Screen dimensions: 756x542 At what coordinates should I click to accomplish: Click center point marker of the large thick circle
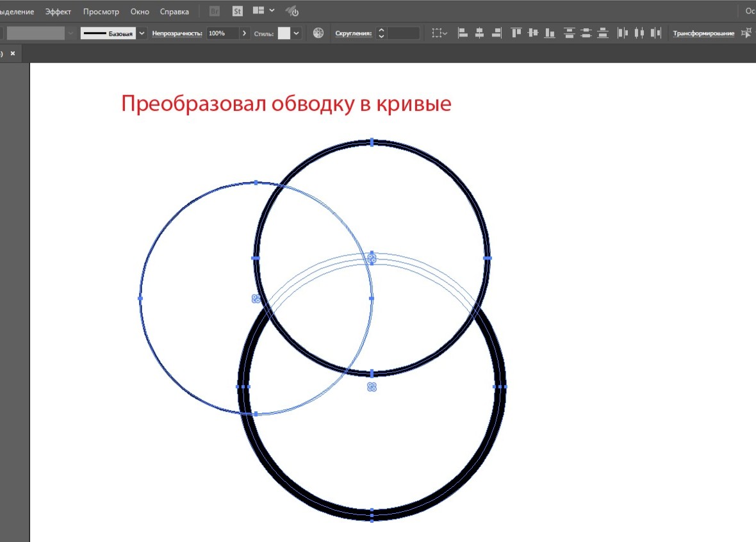(x=372, y=387)
